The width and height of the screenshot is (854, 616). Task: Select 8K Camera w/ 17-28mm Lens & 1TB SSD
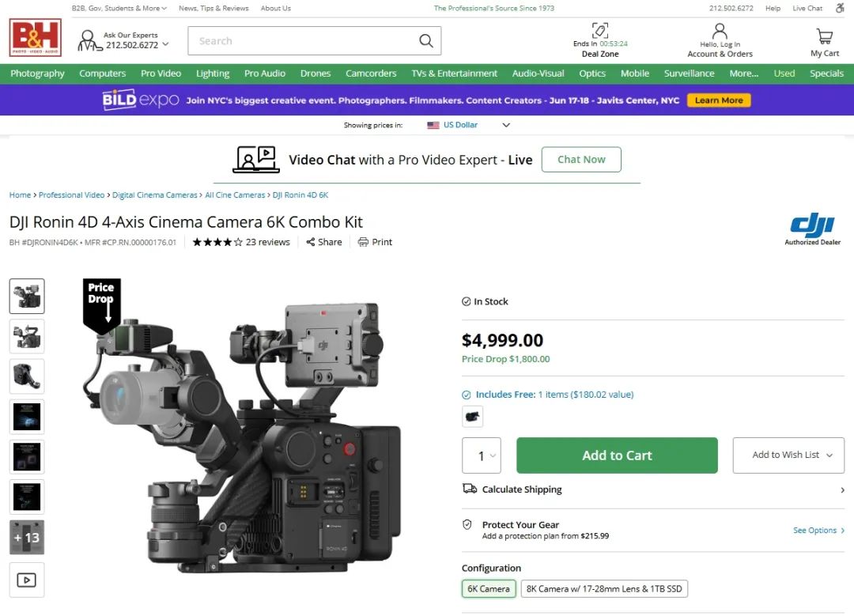click(604, 589)
